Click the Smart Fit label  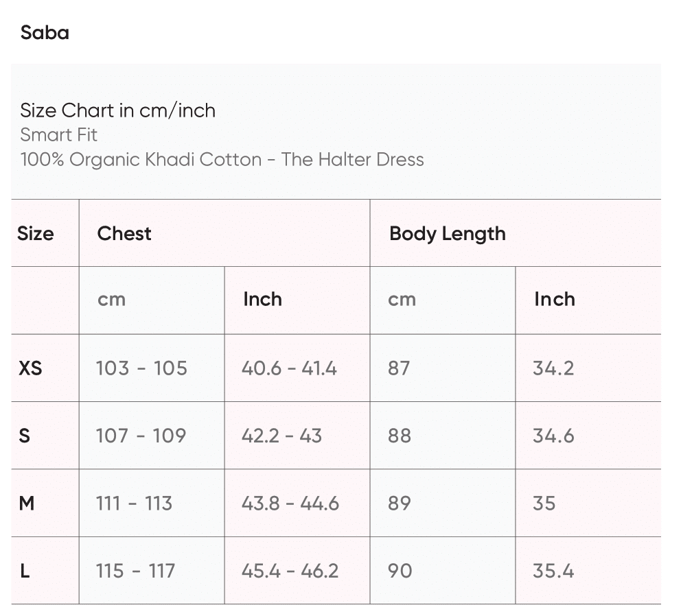[x=59, y=134]
